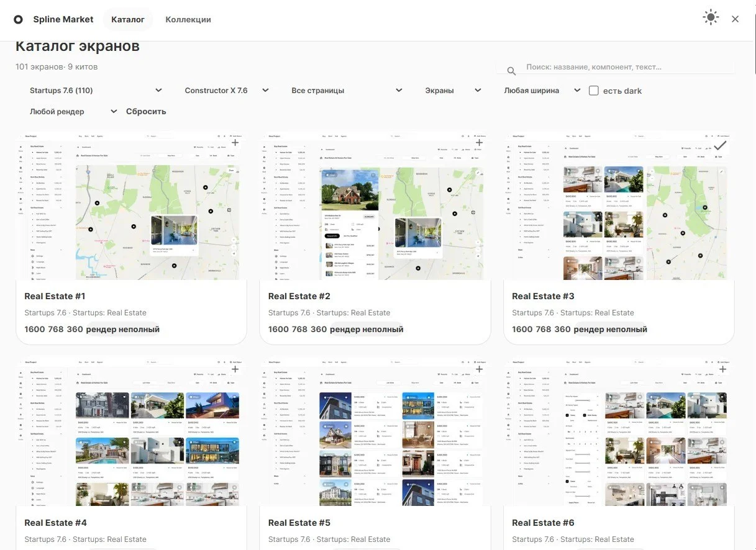The image size is (756, 550).
Task: Select the "Real Estate #6" card title
Action: click(x=544, y=523)
